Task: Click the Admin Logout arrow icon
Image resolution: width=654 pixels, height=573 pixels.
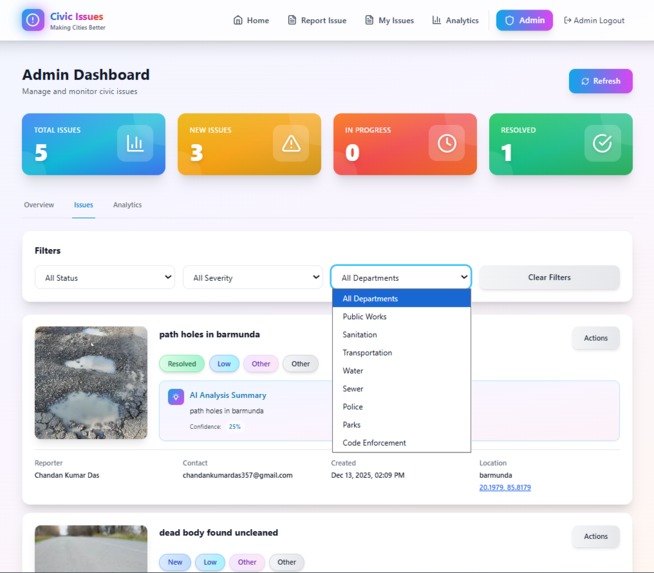Action: coord(567,20)
